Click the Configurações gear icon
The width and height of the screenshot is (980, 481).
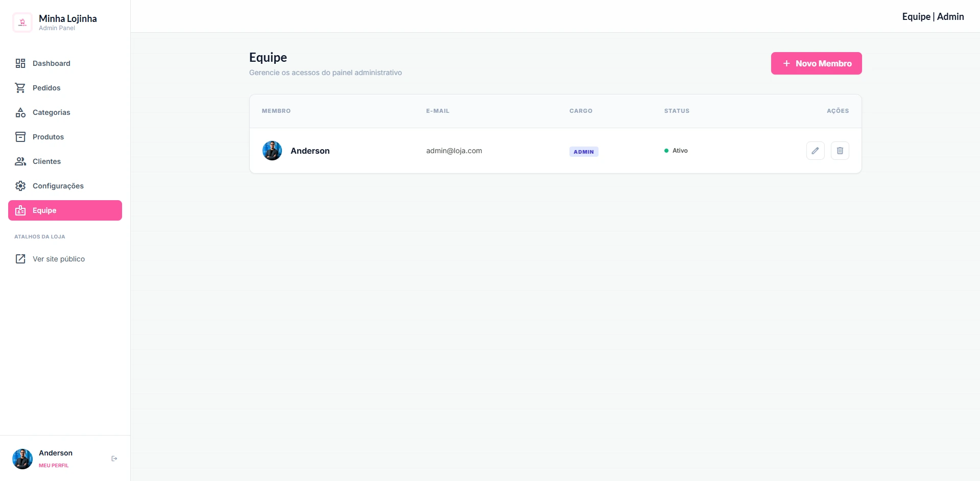click(x=20, y=186)
